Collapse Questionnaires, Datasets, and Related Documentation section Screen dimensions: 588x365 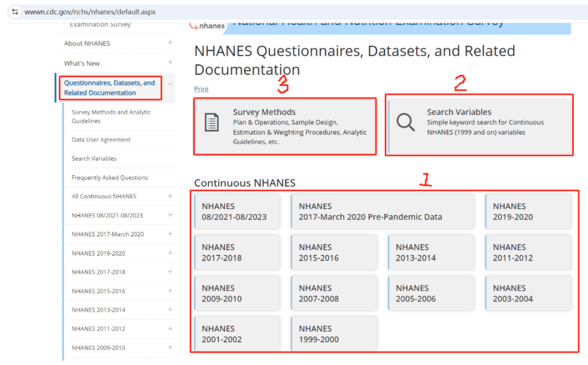pyautogui.click(x=170, y=84)
